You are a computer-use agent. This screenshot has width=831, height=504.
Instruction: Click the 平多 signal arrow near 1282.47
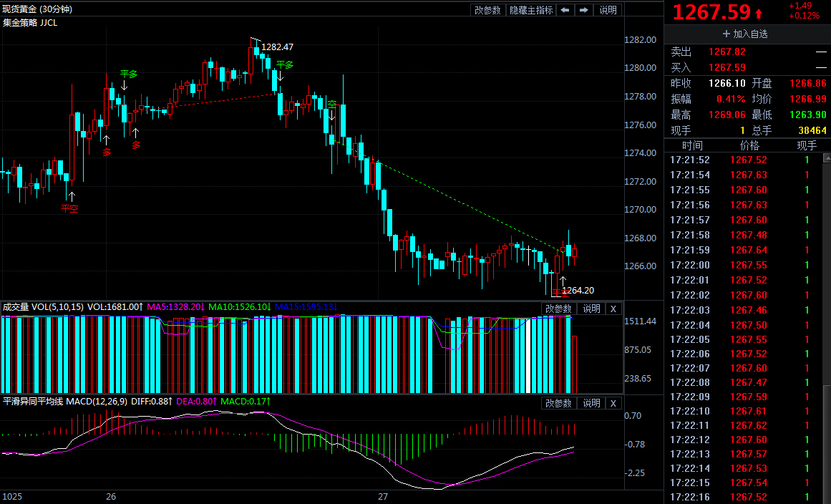point(284,65)
